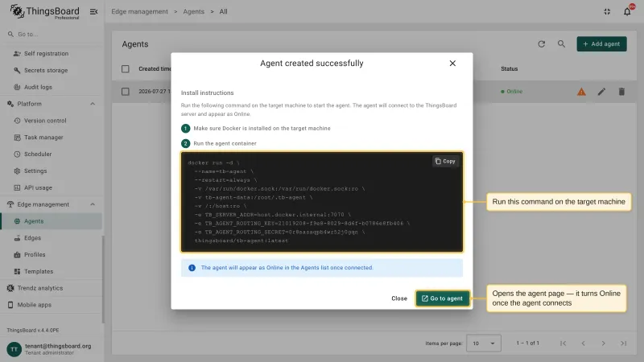644x362 pixels.
Task: Click the Created time column header
Action: tap(155, 69)
